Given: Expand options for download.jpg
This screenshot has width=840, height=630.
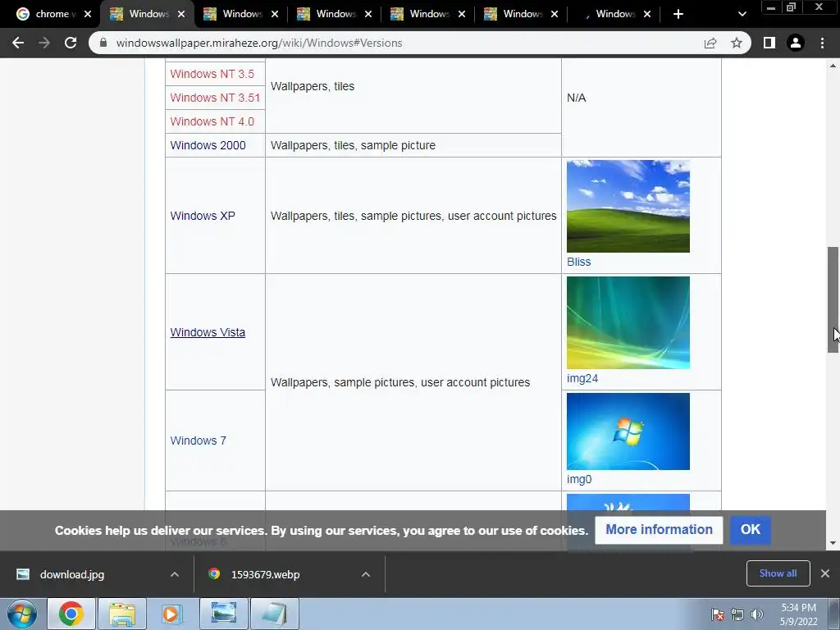Looking at the screenshot, I should (175, 574).
